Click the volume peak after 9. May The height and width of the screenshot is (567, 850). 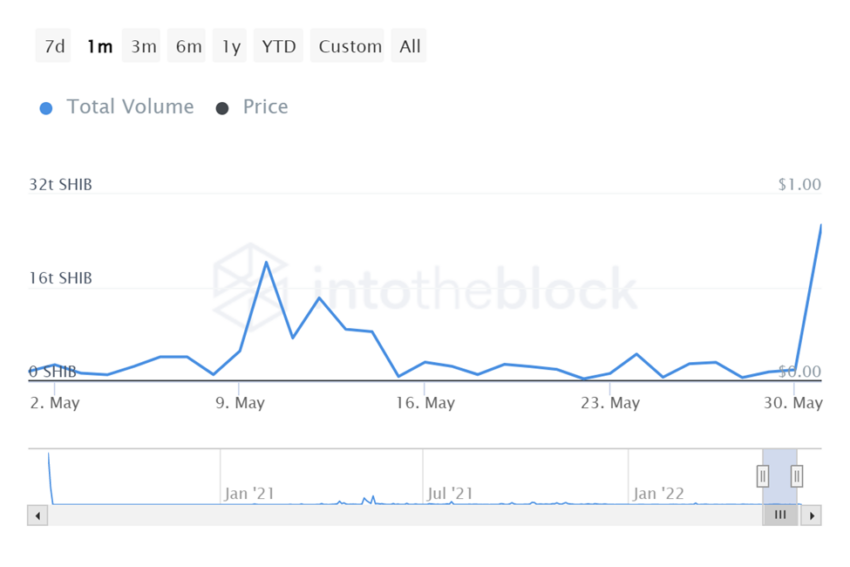pyautogui.click(x=266, y=262)
